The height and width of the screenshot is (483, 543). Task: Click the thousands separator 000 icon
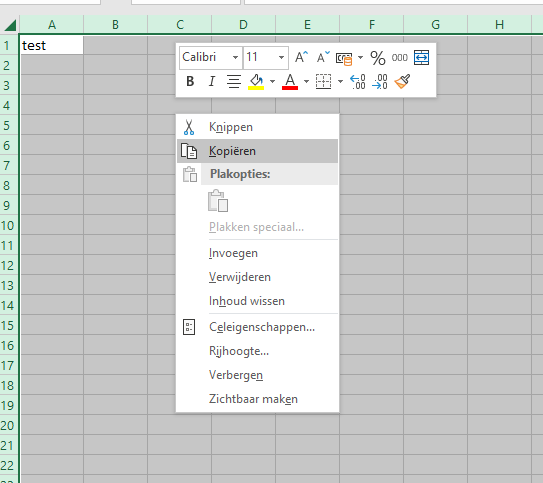click(399, 58)
